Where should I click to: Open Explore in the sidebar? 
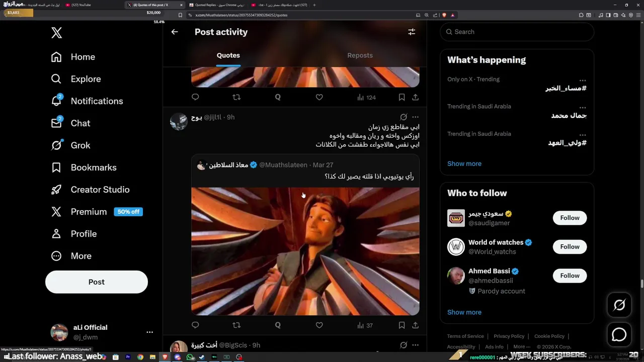[76, 79]
